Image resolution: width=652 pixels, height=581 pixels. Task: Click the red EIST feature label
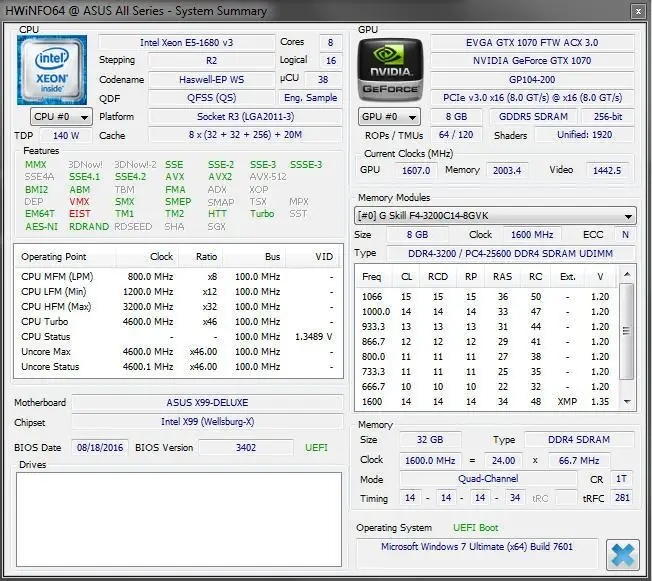point(79,214)
